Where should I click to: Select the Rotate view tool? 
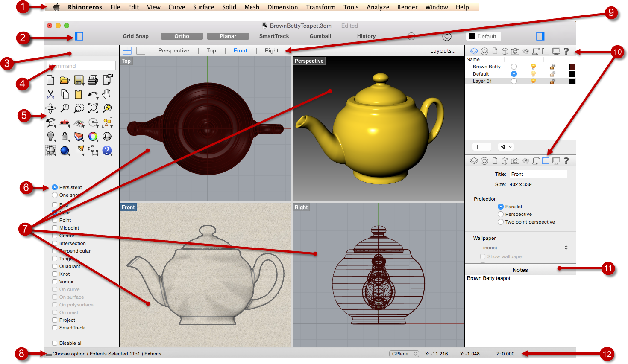pyautogui.click(x=50, y=108)
